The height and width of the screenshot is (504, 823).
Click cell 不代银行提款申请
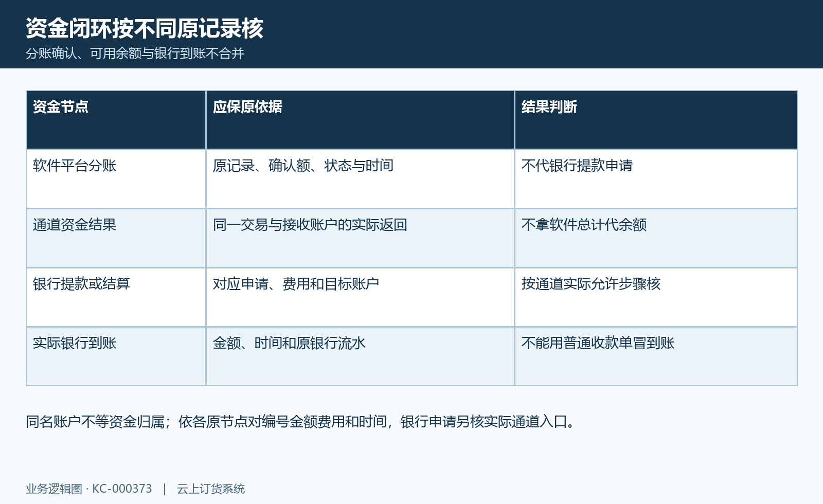[656, 179]
